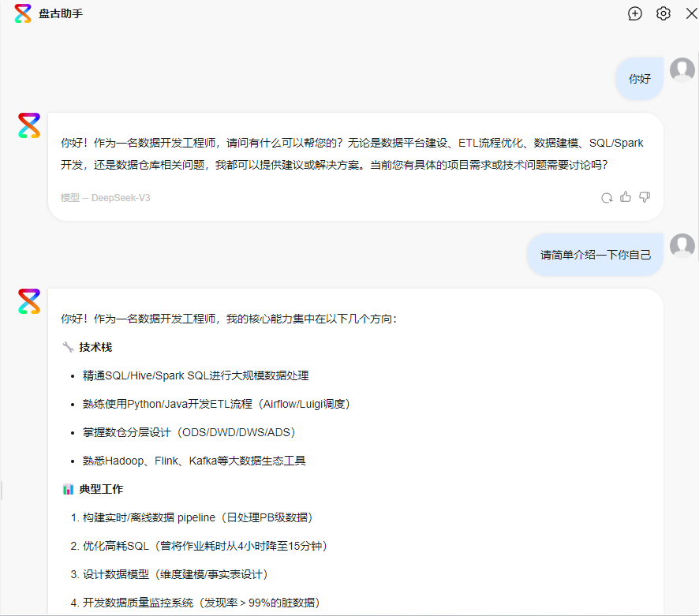The height and width of the screenshot is (616, 699).
Task: Start a new chat with plus bubble icon
Action: [635, 14]
